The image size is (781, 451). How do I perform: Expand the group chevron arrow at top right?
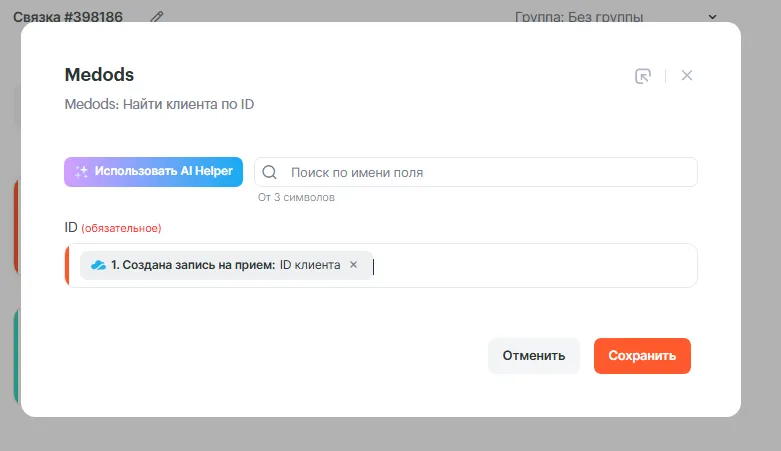713,17
